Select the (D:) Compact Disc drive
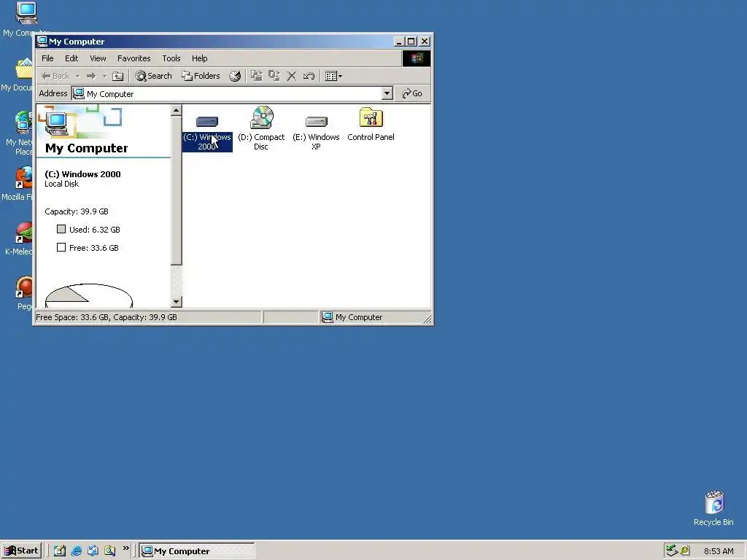Image resolution: width=747 pixels, height=560 pixels. (261, 128)
